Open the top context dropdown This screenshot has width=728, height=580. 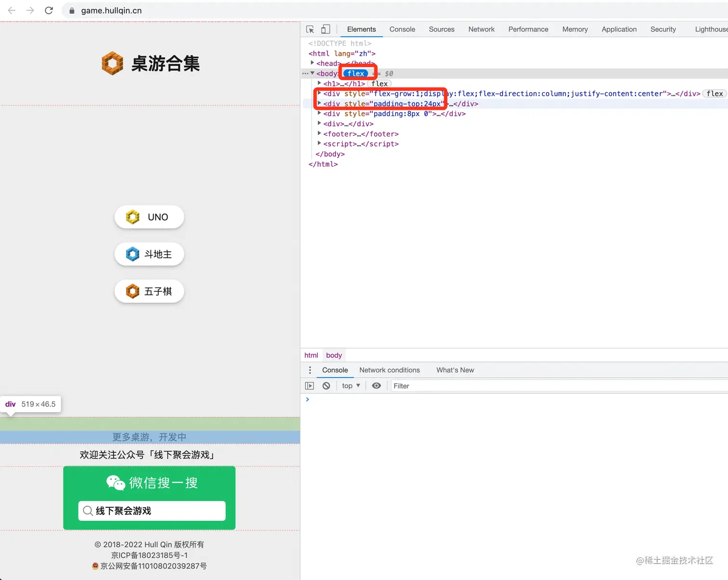351,386
